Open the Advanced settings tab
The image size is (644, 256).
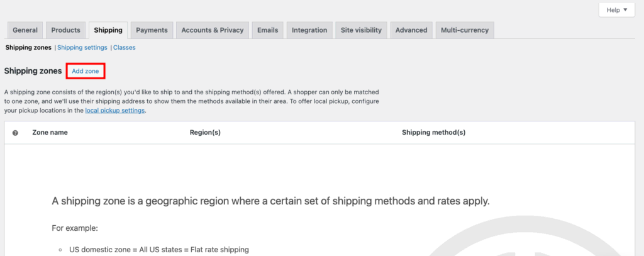pyautogui.click(x=411, y=30)
